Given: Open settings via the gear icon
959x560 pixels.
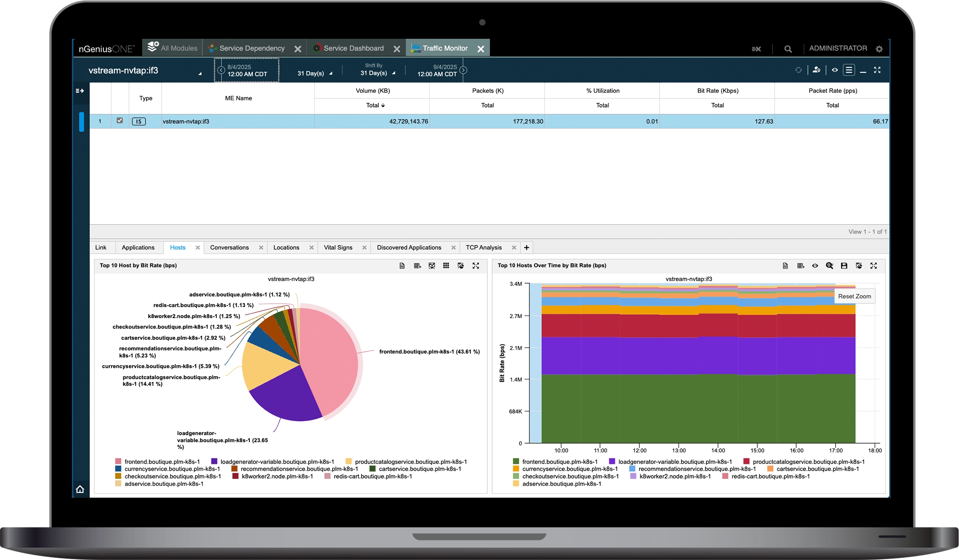Looking at the screenshot, I should [879, 49].
